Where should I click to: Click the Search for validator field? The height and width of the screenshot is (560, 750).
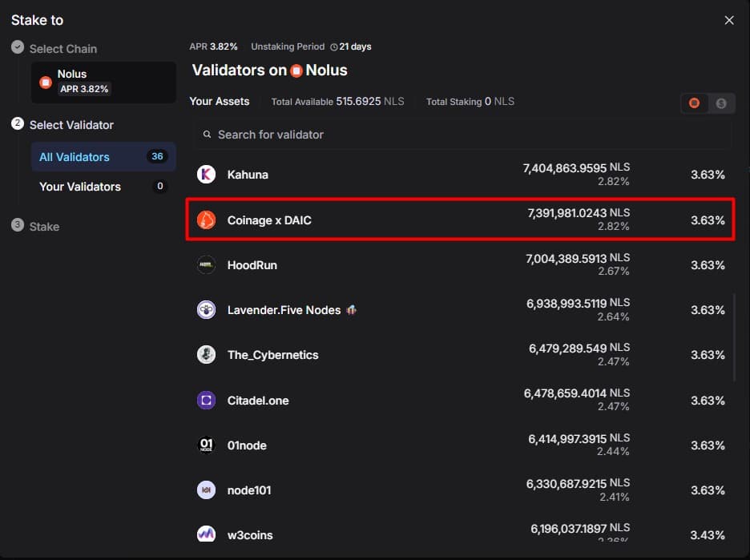coord(462,135)
